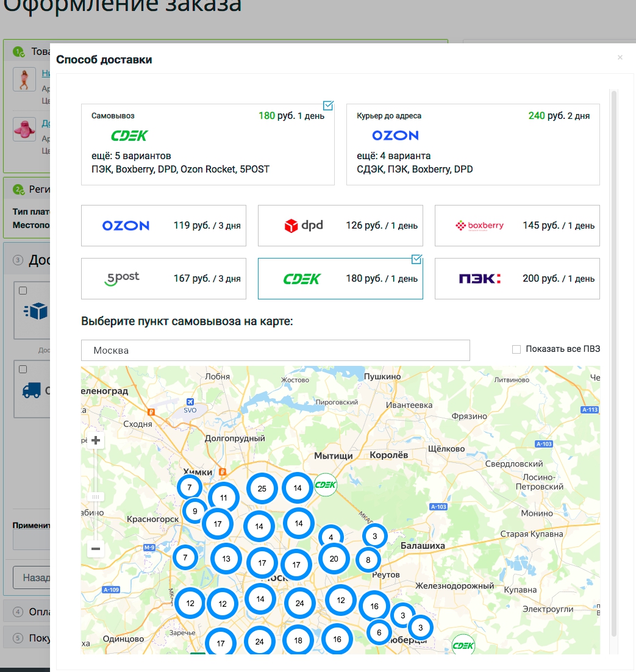Image resolution: width=636 pixels, height=672 pixels.
Task: Open cluster 7 beside the M-9 road sign
Action: [x=185, y=557]
